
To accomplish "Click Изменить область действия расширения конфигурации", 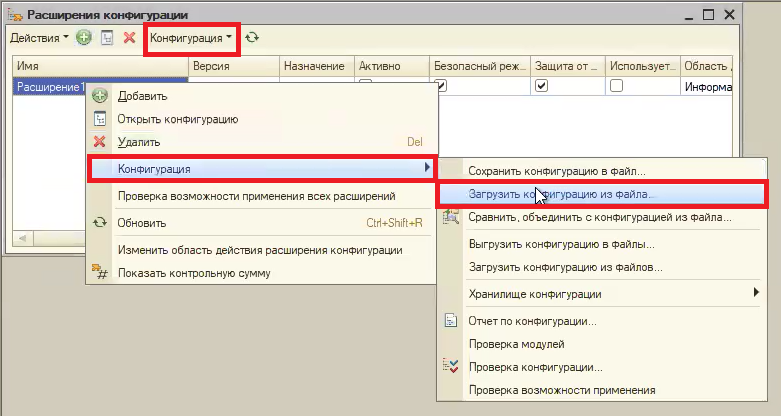I will click(x=262, y=250).
